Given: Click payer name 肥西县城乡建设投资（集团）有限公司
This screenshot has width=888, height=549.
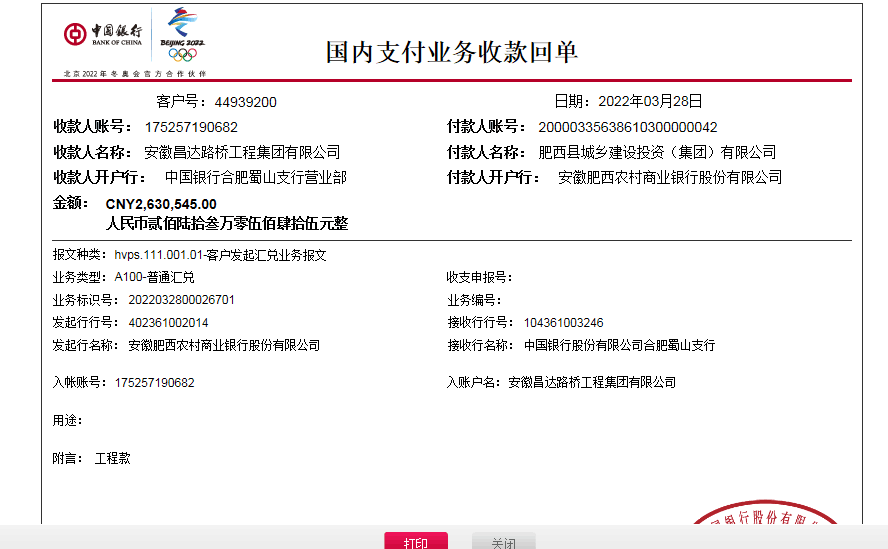Looking at the screenshot, I should point(657,152).
